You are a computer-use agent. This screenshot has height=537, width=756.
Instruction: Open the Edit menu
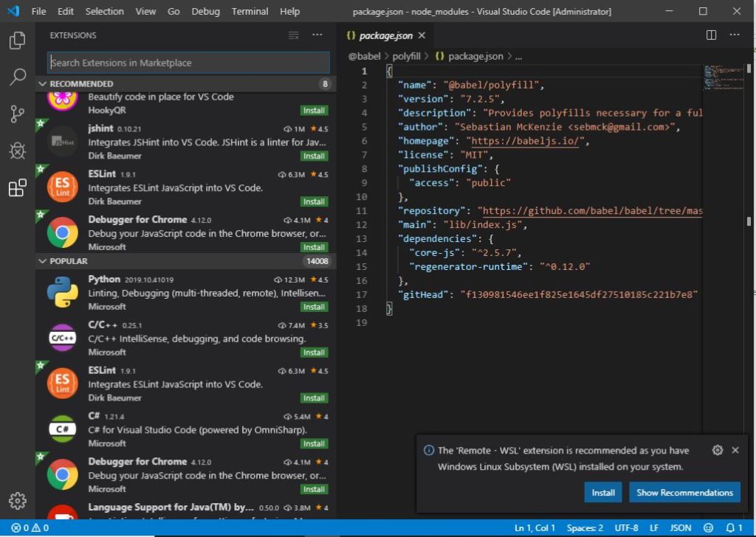click(x=65, y=11)
